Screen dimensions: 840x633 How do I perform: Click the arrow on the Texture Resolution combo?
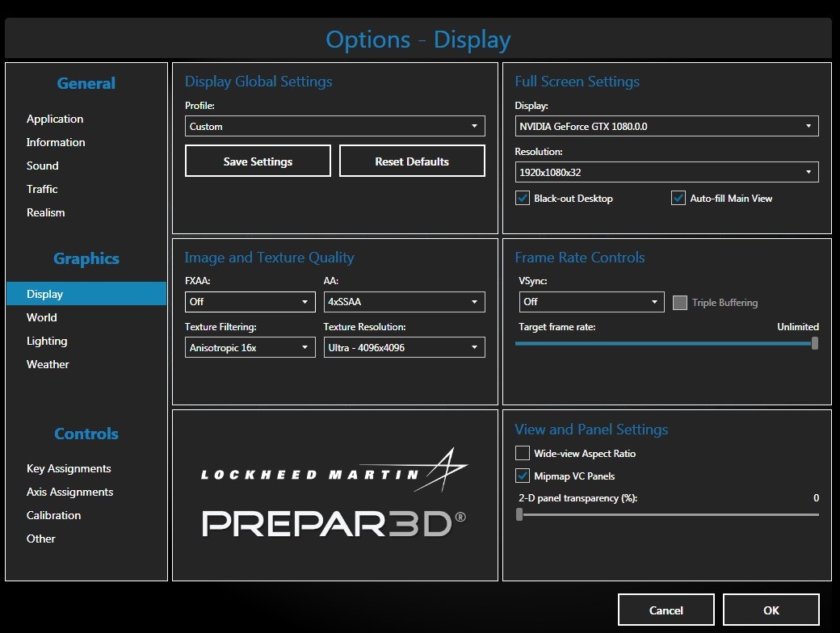point(474,347)
